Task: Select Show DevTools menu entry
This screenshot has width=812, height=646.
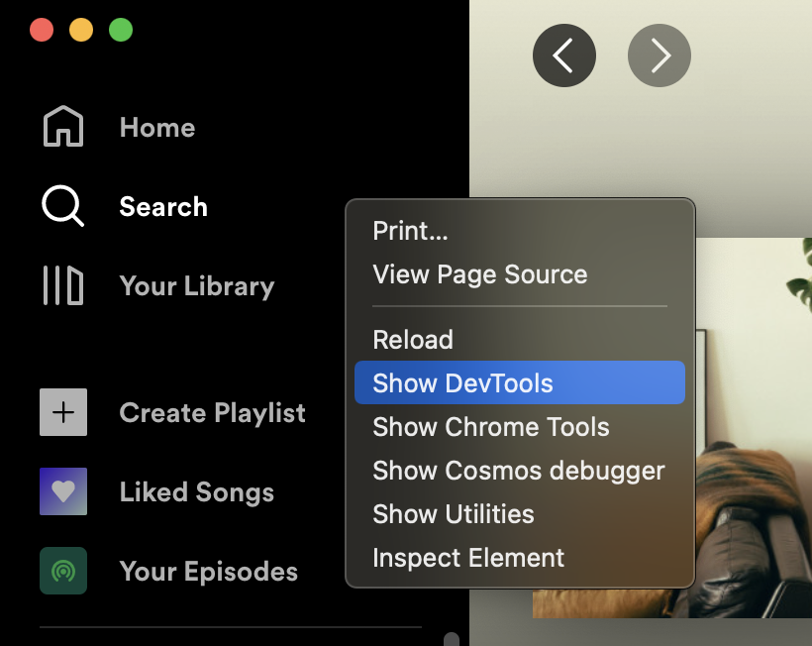Action: pos(520,382)
